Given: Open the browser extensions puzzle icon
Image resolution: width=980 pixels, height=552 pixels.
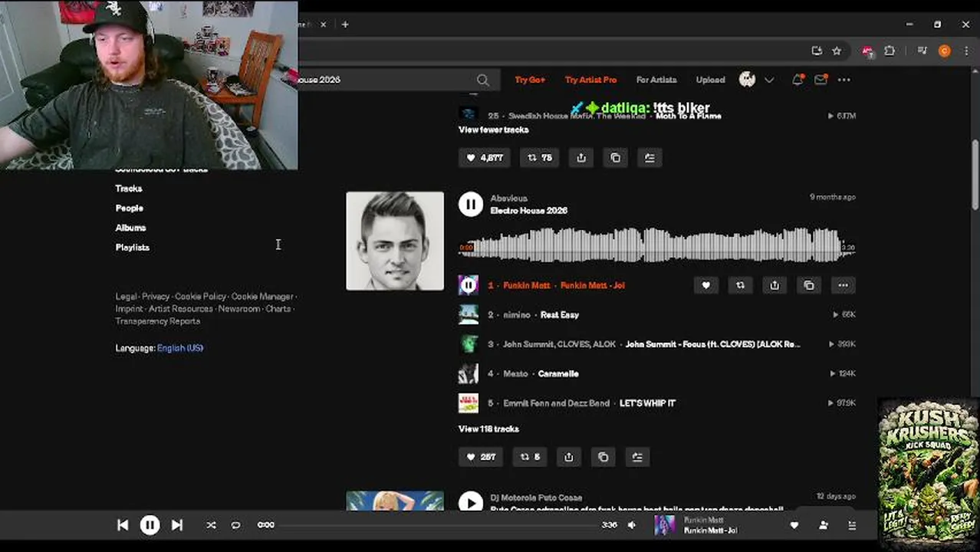Looking at the screenshot, I should pyautogui.click(x=890, y=51).
